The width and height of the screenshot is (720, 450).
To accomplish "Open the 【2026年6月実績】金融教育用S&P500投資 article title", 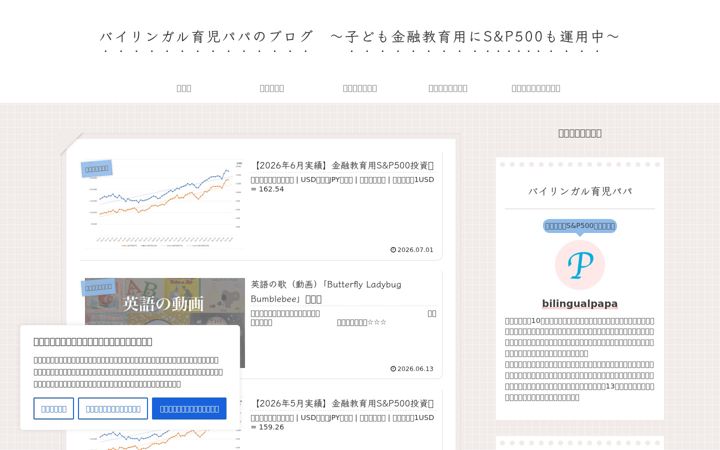I will pos(343,165).
